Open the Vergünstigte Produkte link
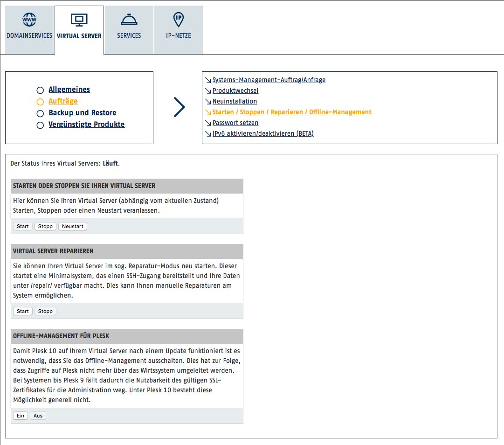The height and width of the screenshot is (445, 504). pos(86,124)
